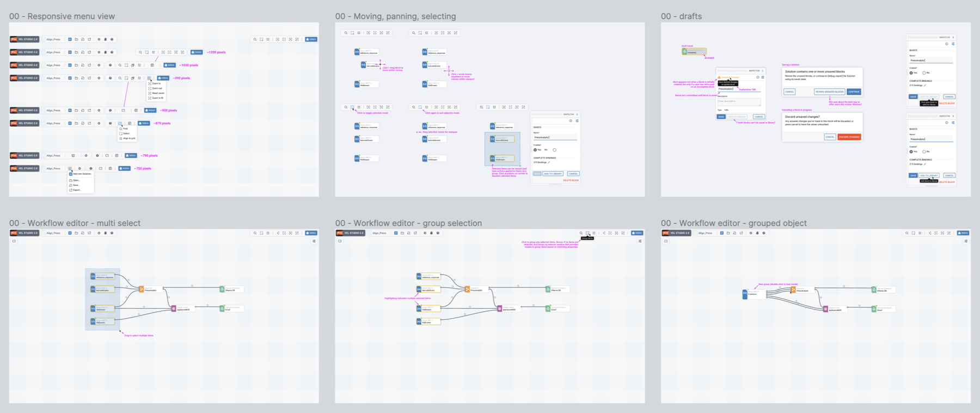Select No radio in upper drafts inspector
This screenshot has width=980, height=413.
[x=924, y=72]
